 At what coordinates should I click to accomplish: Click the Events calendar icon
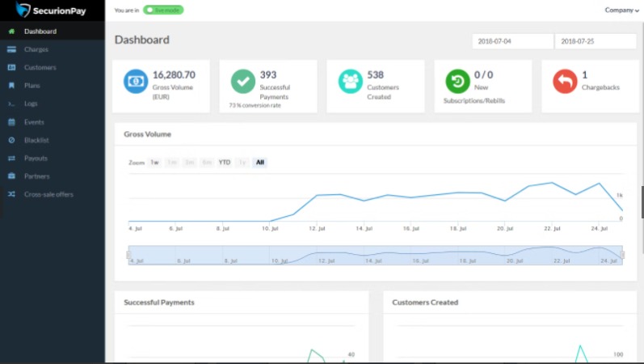pyautogui.click(x=11, y=122)
